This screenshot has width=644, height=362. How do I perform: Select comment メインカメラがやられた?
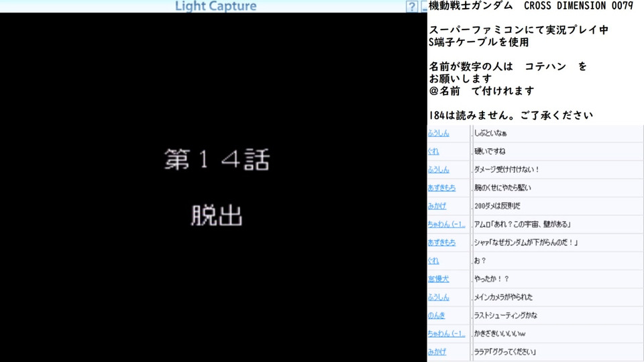point(503,297)
